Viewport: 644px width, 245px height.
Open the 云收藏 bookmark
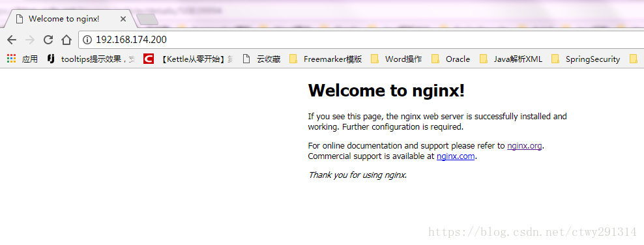261,59
